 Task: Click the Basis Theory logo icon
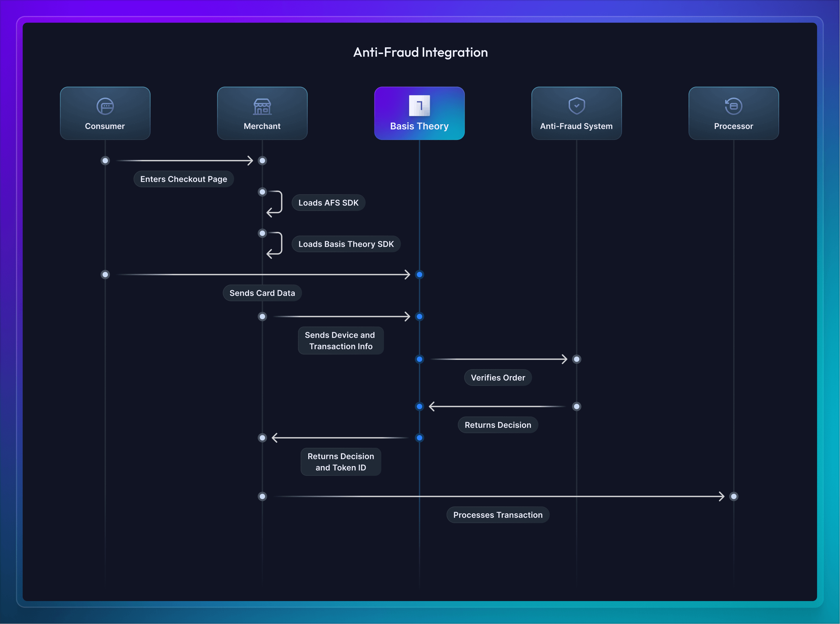(419, 105)
